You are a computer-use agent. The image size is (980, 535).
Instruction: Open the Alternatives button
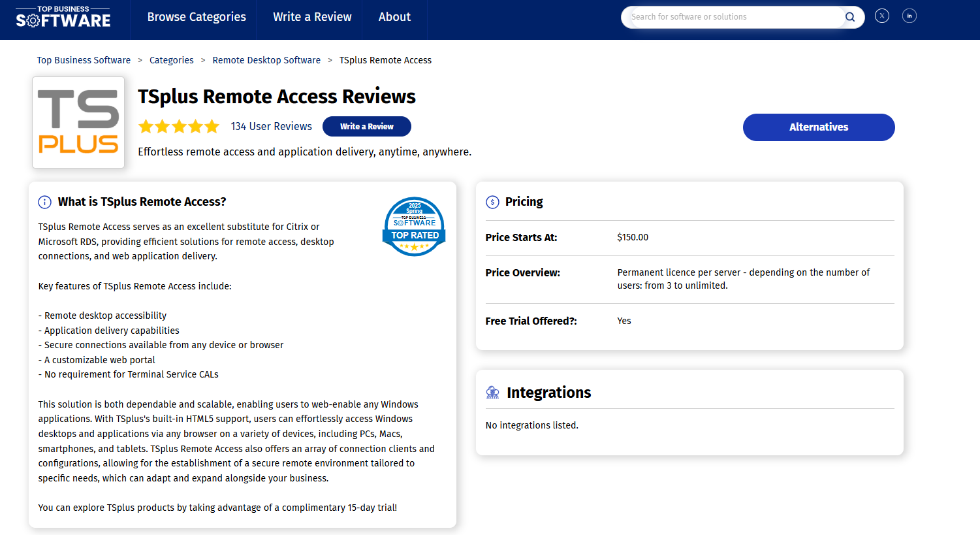tap(819, 127)
